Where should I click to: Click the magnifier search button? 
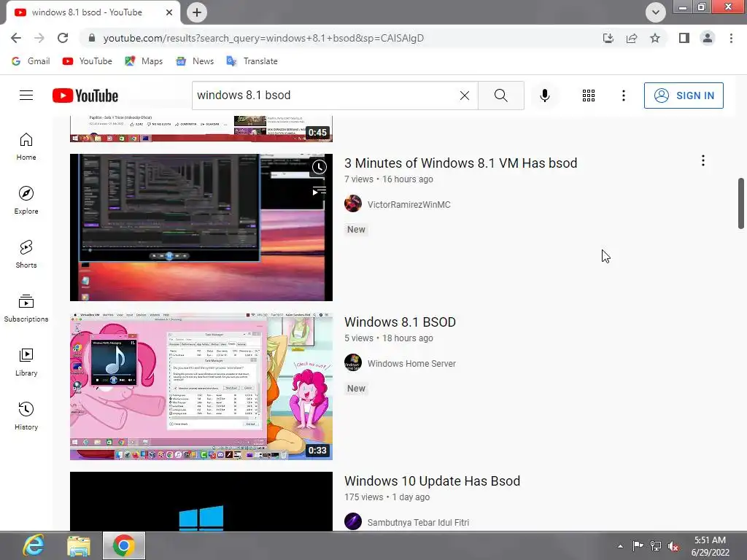tap(500, 96)
